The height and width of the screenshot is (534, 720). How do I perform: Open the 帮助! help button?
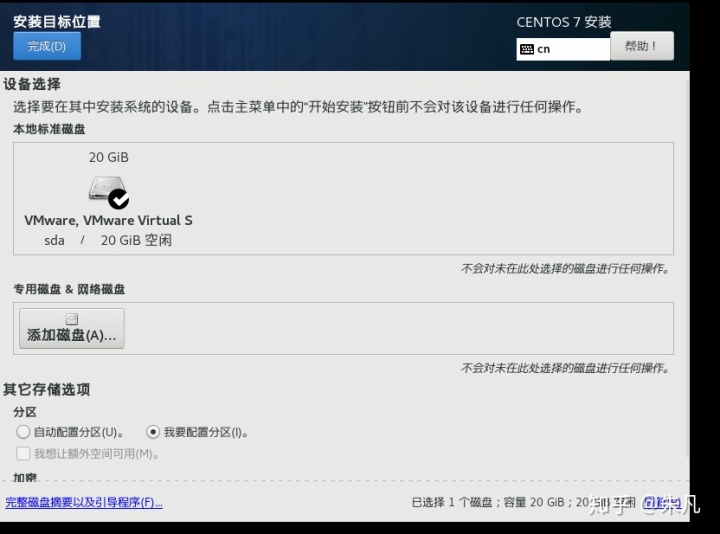pos(641,46)
